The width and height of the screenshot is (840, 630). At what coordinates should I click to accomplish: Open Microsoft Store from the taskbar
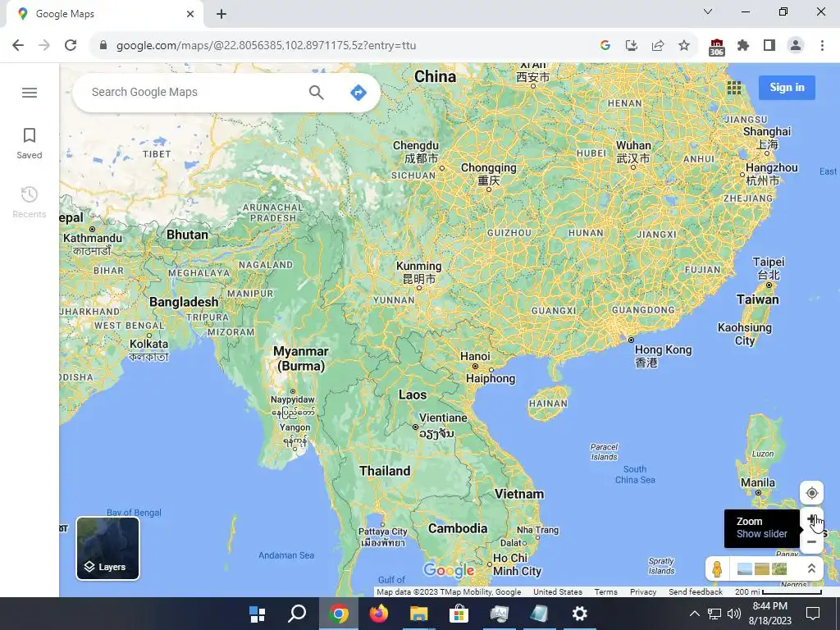(x=459, y=614)
